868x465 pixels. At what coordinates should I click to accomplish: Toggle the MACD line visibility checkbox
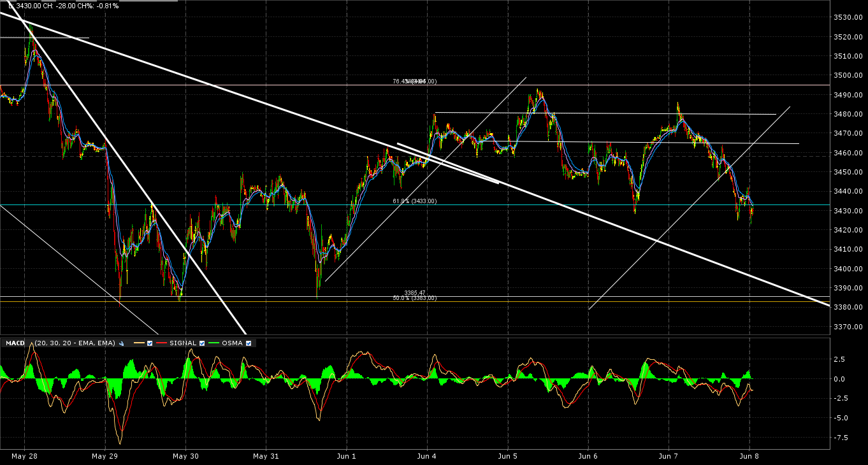[x=149, y=344]
